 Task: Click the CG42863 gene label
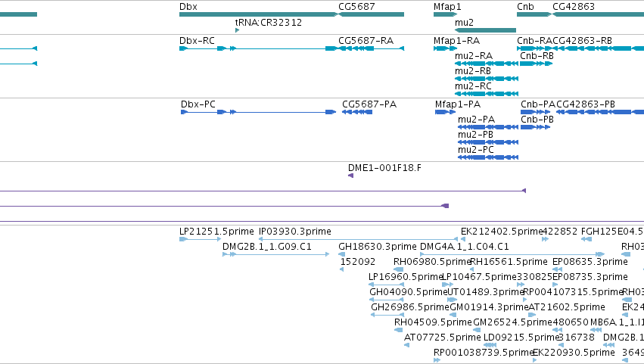[x=574, y=7]
